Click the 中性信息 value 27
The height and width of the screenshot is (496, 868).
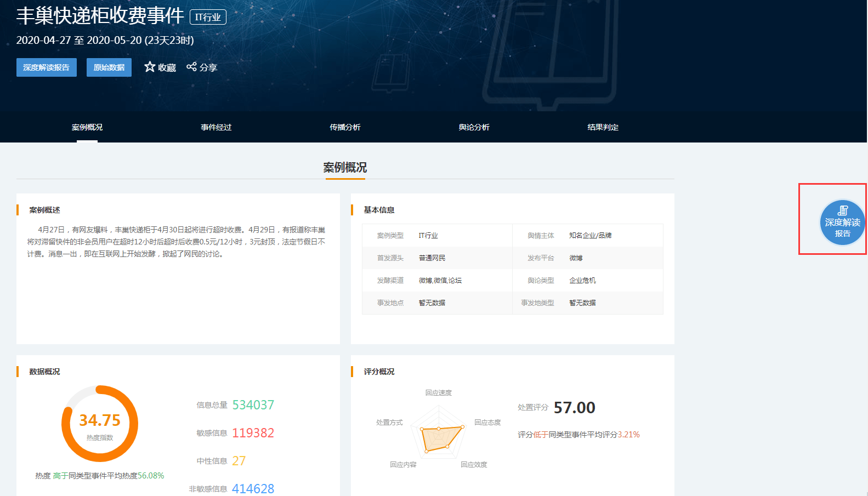[x=239, y=461]
